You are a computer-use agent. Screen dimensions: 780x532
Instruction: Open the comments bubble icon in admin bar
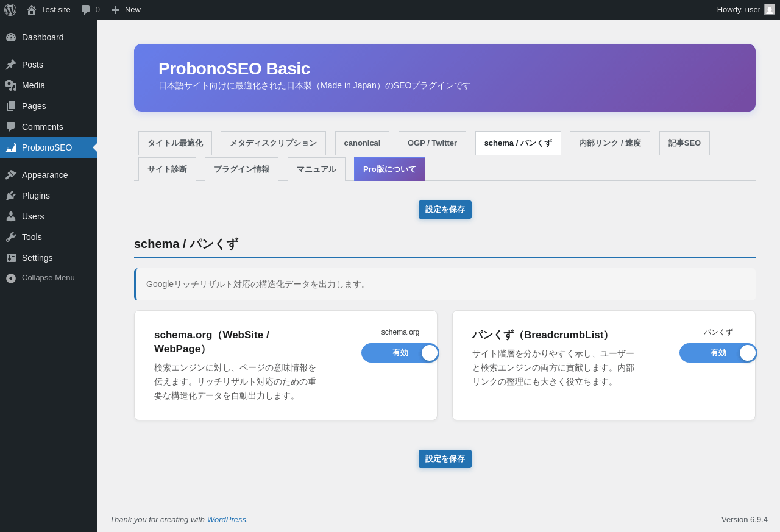point(85,10)
